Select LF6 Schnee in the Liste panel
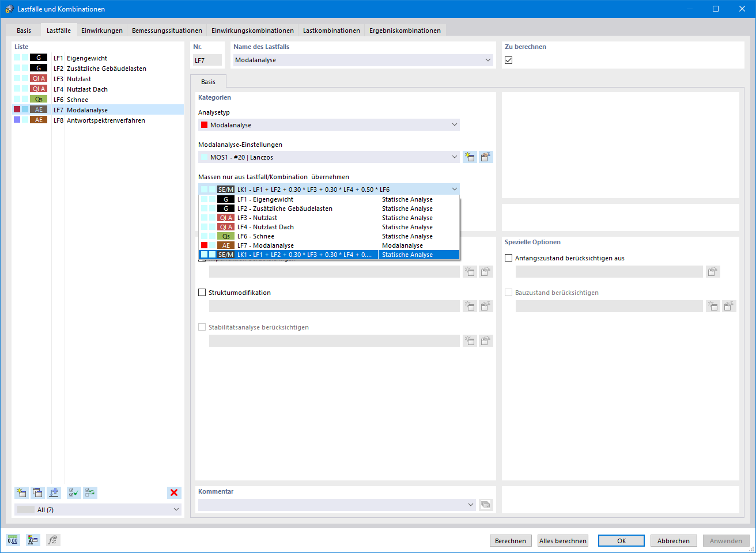This screenshot has height=553, width=756. point(98,99)
